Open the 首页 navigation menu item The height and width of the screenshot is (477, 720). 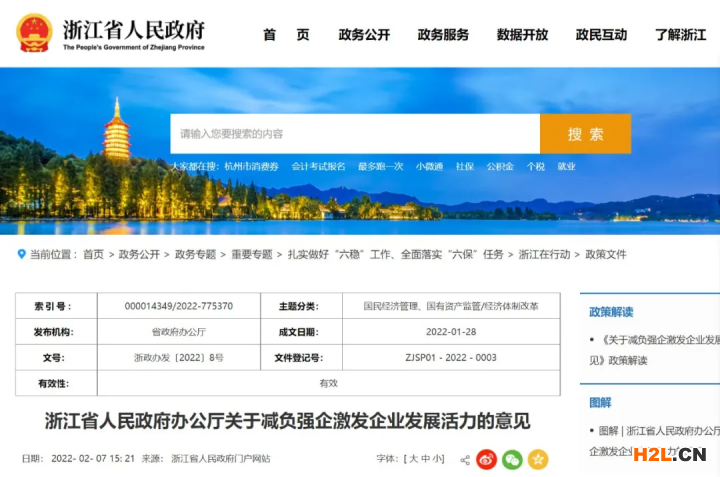click(286, 34)
